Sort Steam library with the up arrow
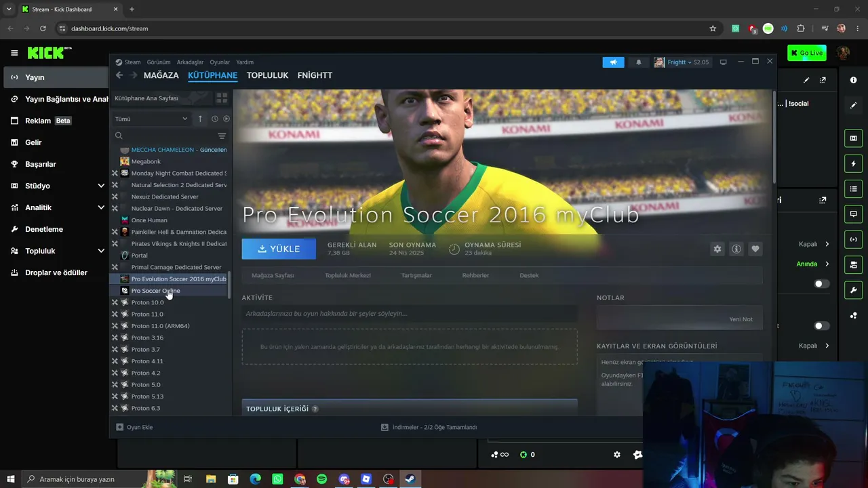The height and width of the screenshot is (488, 868). [200, 119]
